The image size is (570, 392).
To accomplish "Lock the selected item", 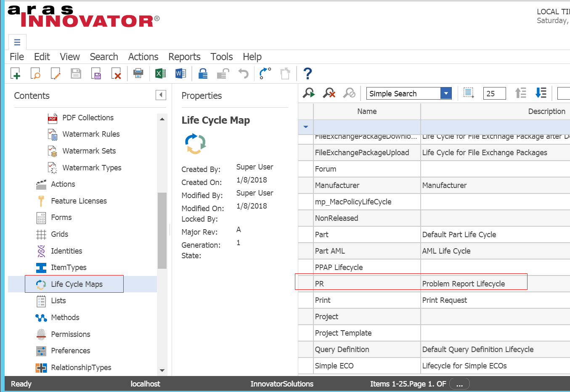I will [203, 73].
